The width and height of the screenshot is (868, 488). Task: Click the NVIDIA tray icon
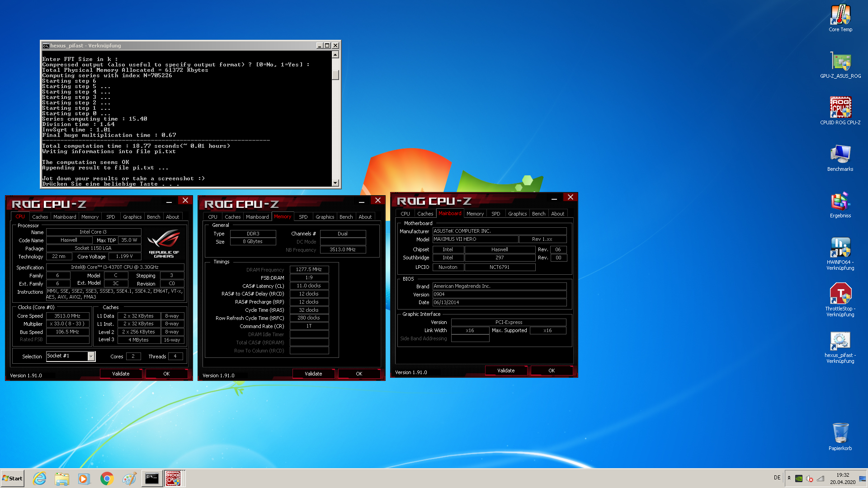point(799,479)
